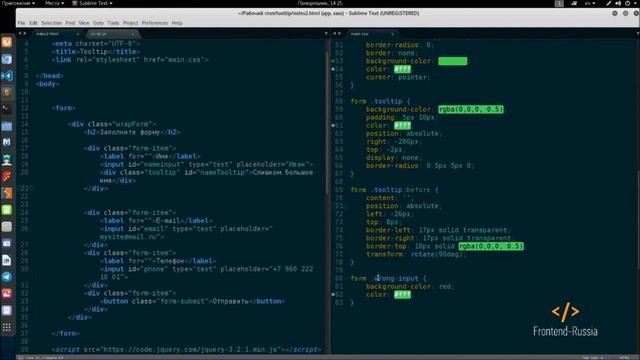The width and height of the screenshot is (640, 360).
Task: Open the Find menu
Action: (x=70, y=23)
